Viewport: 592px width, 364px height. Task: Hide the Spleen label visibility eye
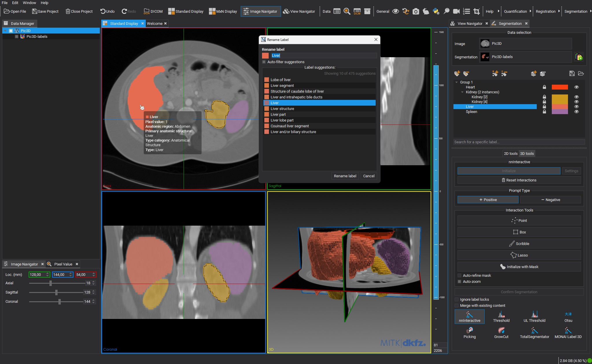(576, 112)
